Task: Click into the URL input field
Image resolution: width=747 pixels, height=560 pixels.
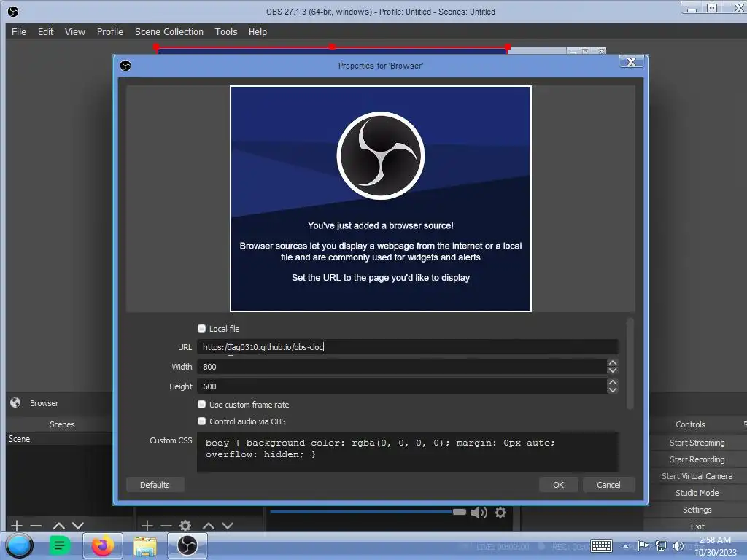Action: point(407,347)
